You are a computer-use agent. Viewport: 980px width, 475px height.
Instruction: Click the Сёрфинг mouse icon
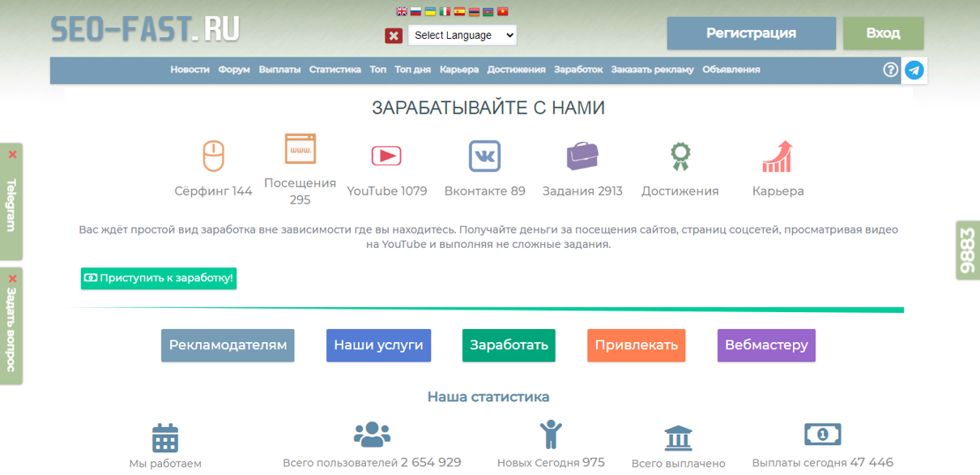[213, 156]
